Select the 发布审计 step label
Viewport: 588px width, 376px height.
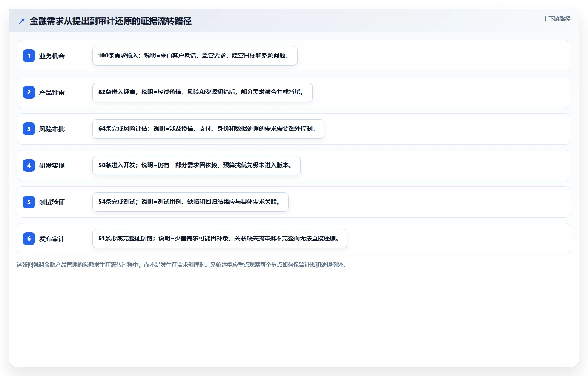(52, 239)
